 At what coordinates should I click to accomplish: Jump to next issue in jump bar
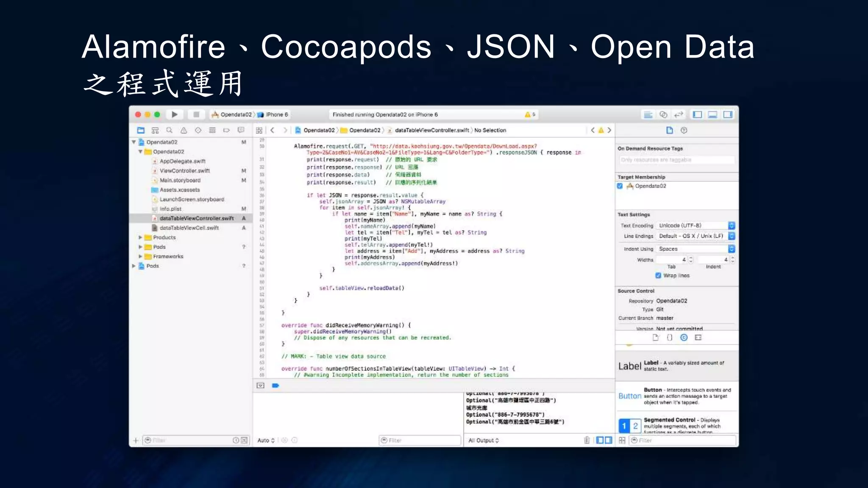point(609,130)
